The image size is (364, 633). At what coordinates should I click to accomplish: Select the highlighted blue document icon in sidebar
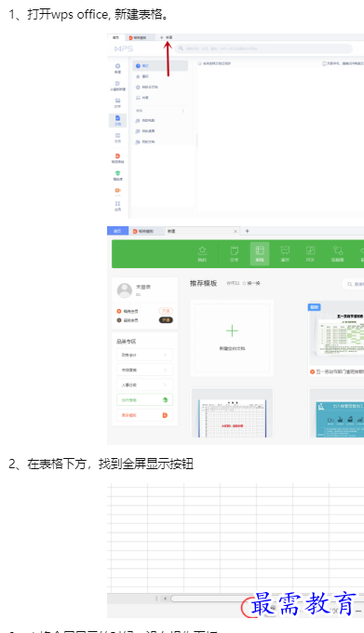pyautogui.click(x=117, y=120)
